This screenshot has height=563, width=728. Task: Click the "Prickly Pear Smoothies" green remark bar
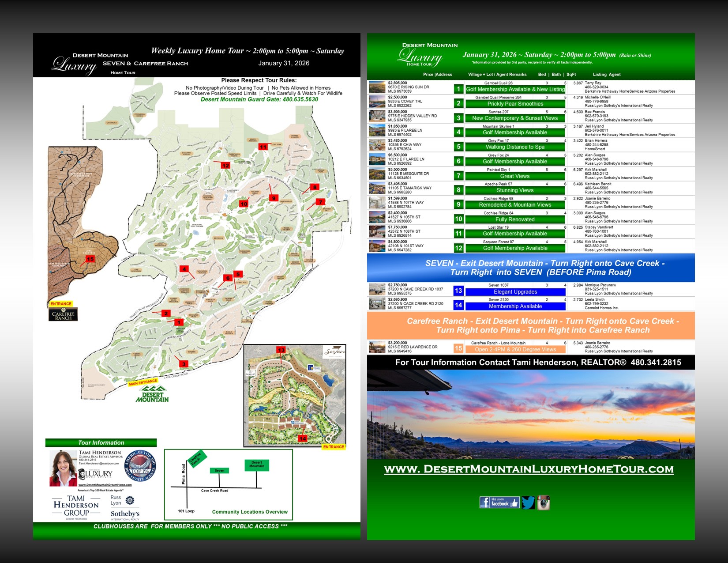pyautogui.click(x=515, y=104)
